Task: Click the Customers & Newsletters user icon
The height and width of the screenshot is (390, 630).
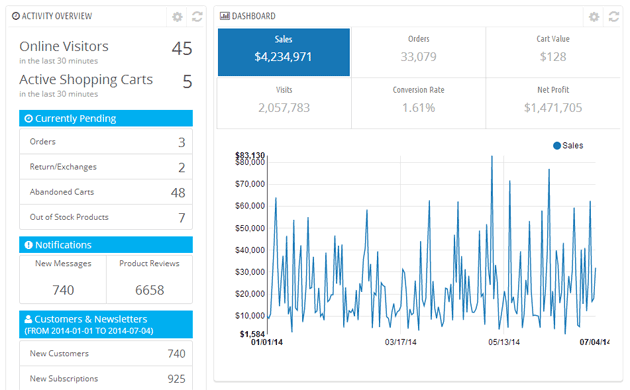Action: [28, 319]
